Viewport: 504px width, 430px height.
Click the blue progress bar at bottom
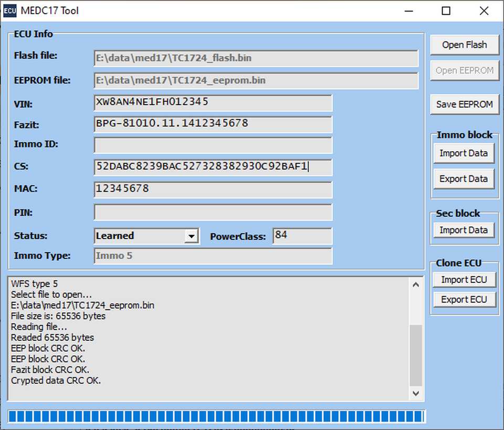216,416
